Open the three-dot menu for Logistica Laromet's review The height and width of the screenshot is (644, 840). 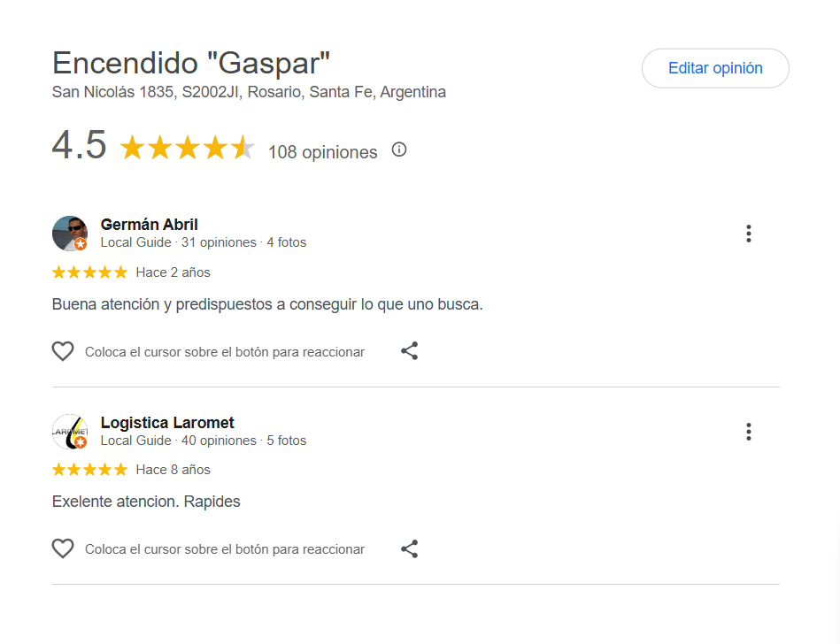[749, 432]
